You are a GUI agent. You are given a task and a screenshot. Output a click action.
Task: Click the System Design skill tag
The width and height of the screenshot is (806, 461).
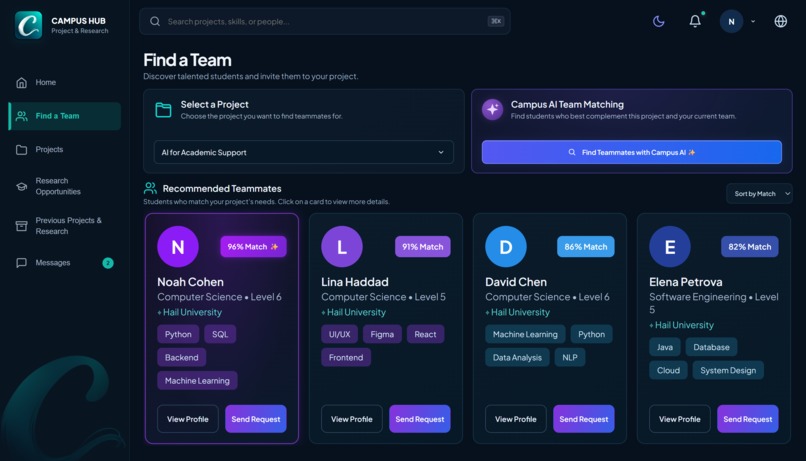(728, 370)
